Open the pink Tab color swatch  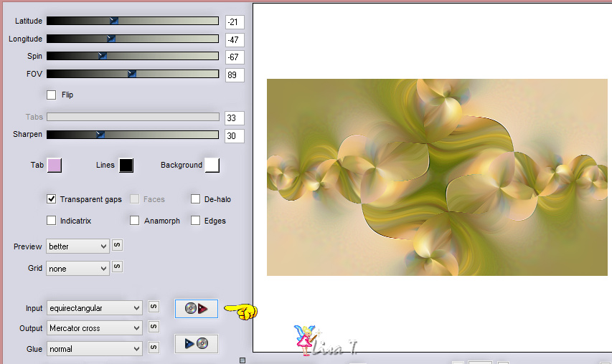pos(55,166)
